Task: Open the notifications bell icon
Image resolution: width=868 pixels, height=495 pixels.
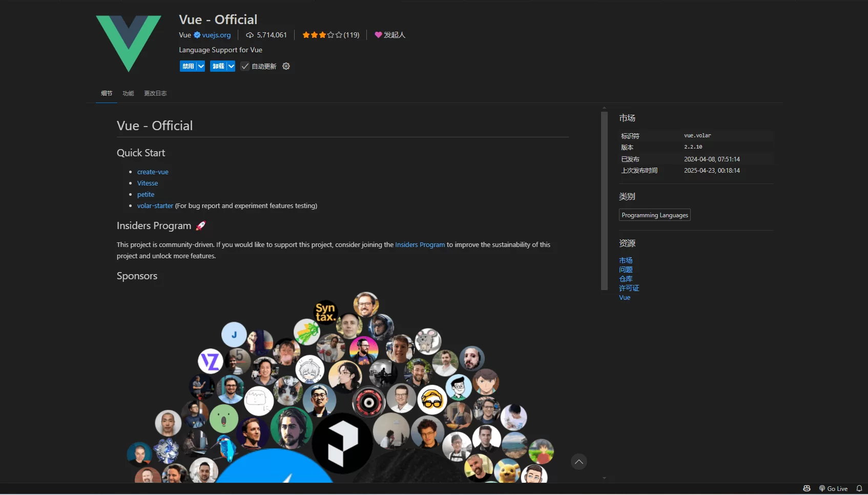Action: 859,488
